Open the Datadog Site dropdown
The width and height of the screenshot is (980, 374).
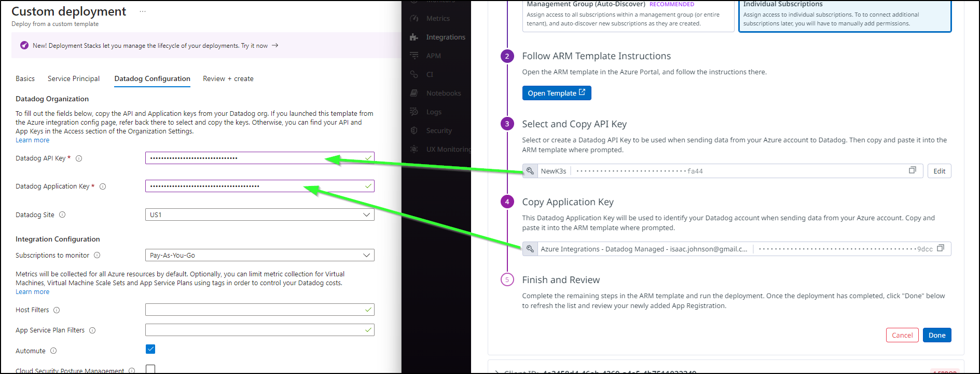(260, 215)
